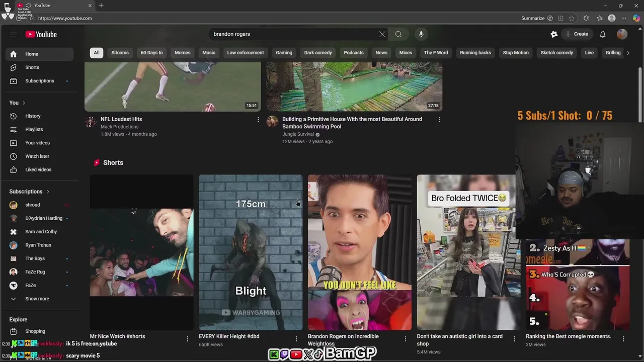Image resolution: width=644 pixels, height=362 pixels.
Task: Click Summarize in the address bar
Action: click(x=537, y=18)
